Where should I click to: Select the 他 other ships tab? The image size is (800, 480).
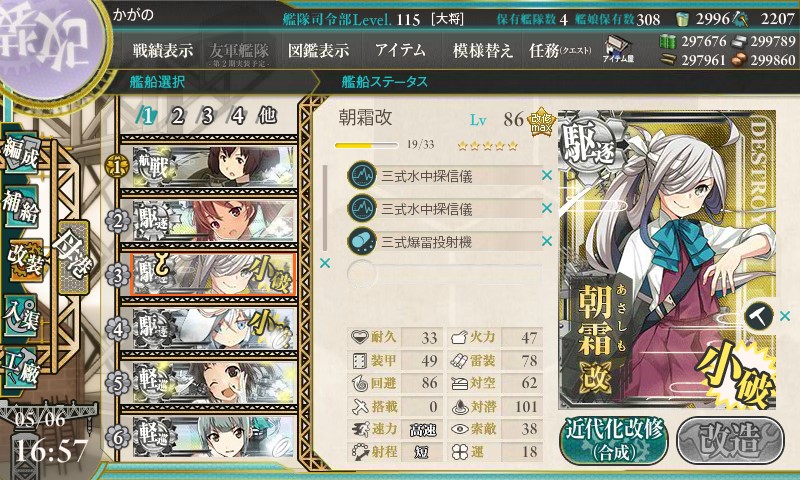click(x=267, y=115)
